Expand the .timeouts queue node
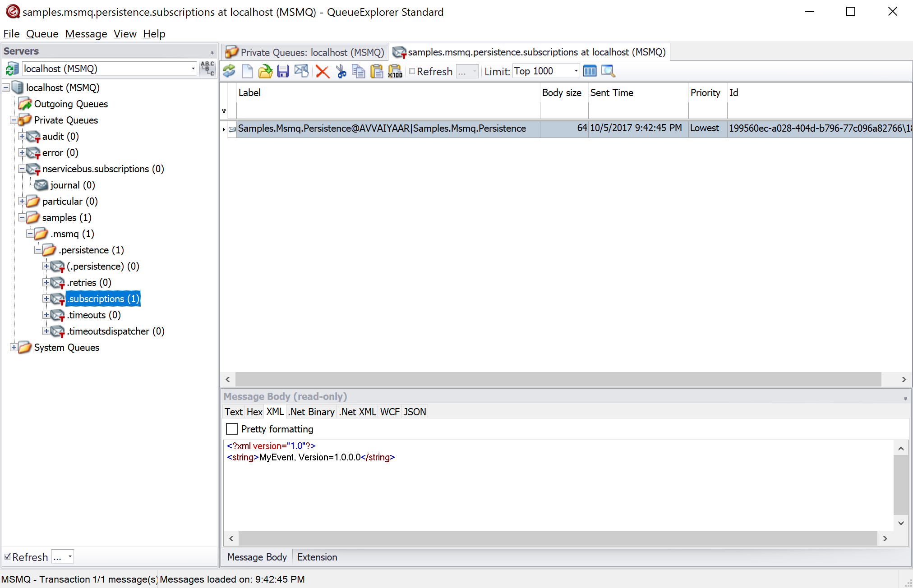 pos(46,315)
